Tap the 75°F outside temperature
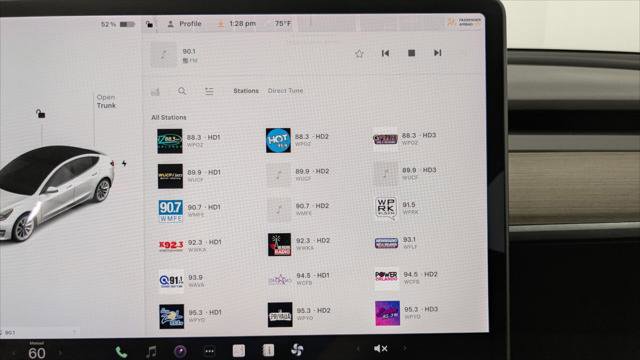This screenshot has height=360, width=640. (283, 24)
